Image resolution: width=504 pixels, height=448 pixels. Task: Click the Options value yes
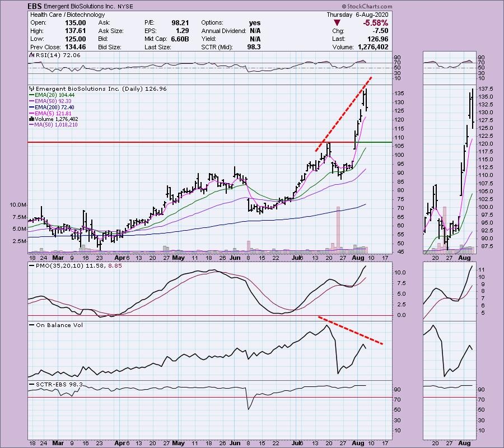point(255,23)
